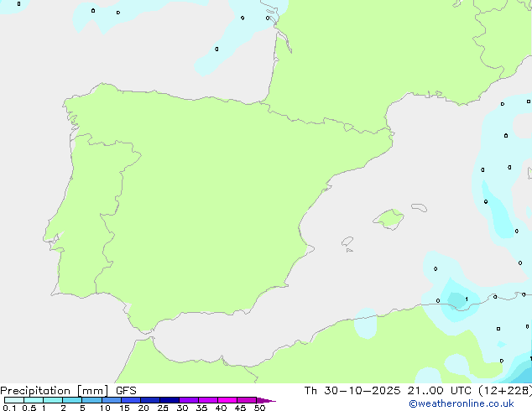The width and height of the screenshot is (532, 411).
Task: Click the forecast date 'Th 30-10-2025 21..00 UTC' text
Action: coord(388,391)
